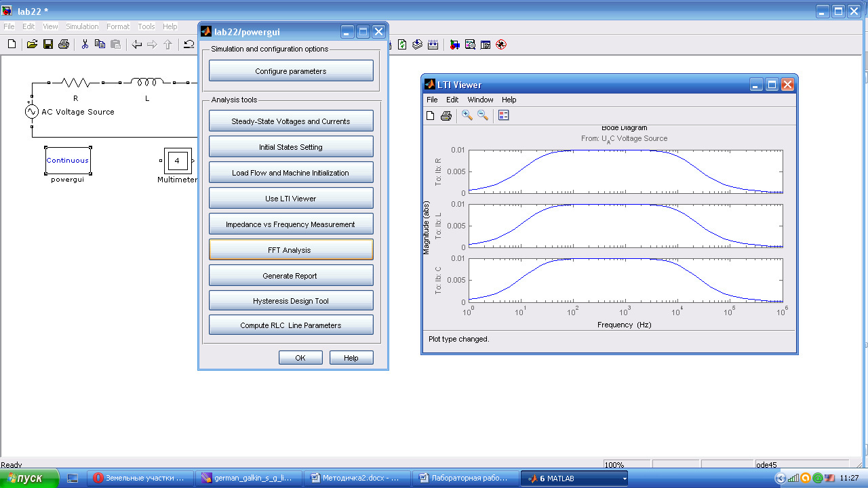This screenshot has height=488, width=868.
Task: Switch to the Методичка2.docx taskbar item
Action: coord(357,479)
